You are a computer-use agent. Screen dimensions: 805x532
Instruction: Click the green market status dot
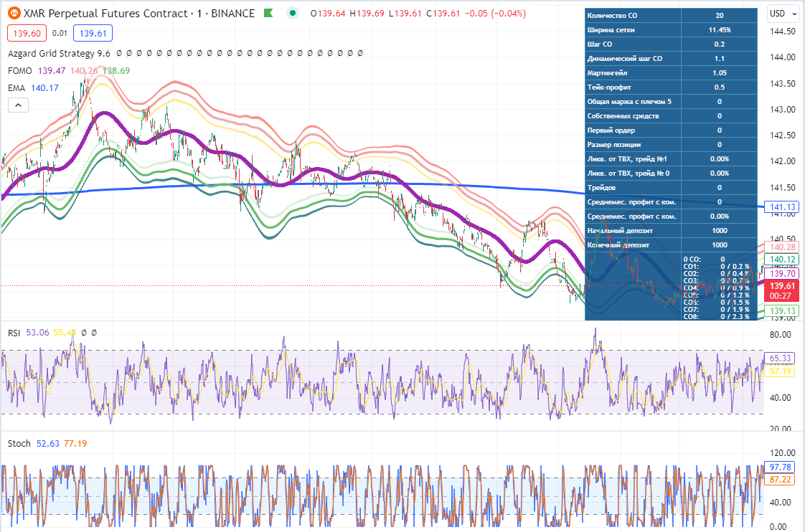tap(293, 13)
